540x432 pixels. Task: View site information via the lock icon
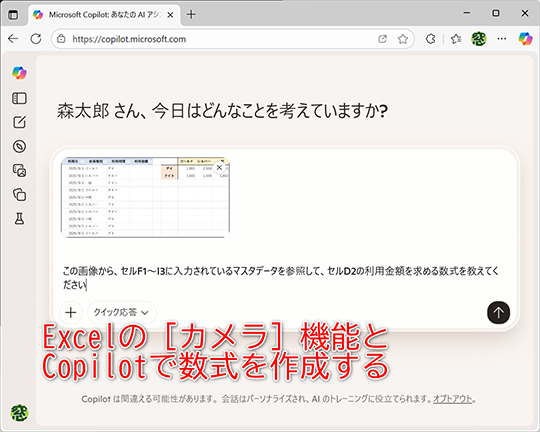click(x=61, y=39)
